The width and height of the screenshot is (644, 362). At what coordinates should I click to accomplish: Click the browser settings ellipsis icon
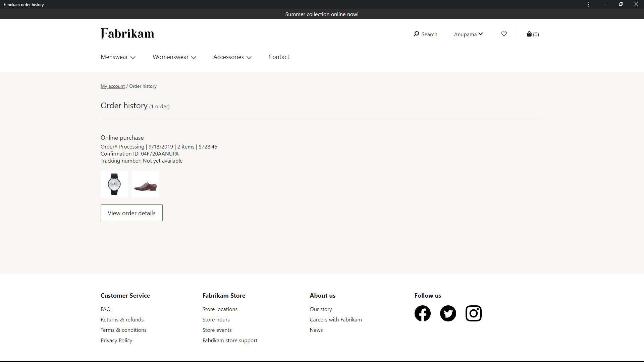[x=589, y=4]
